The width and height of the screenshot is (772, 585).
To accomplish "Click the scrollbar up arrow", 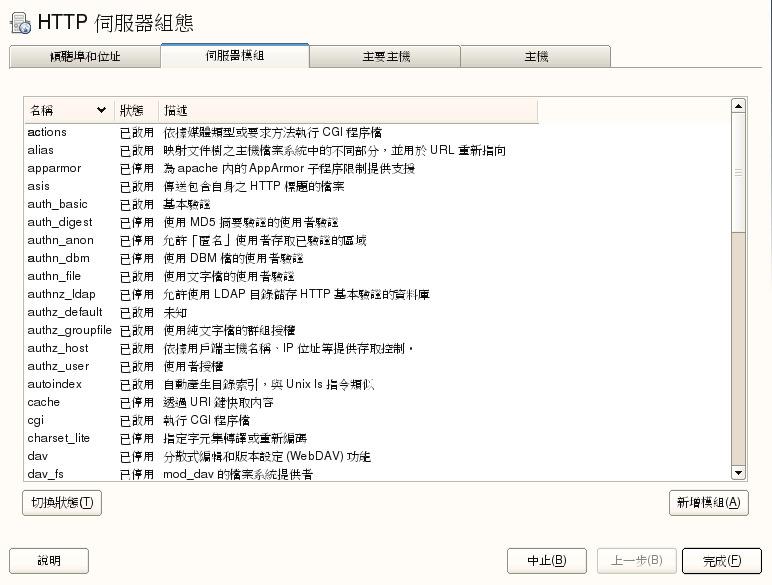I will coord(739,105).
